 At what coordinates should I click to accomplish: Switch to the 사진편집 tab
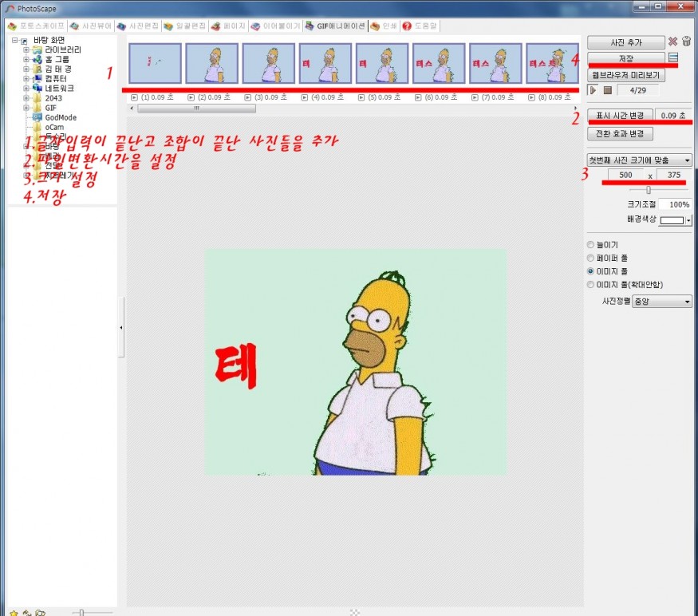pyautogui.click(x=137, y=26)
